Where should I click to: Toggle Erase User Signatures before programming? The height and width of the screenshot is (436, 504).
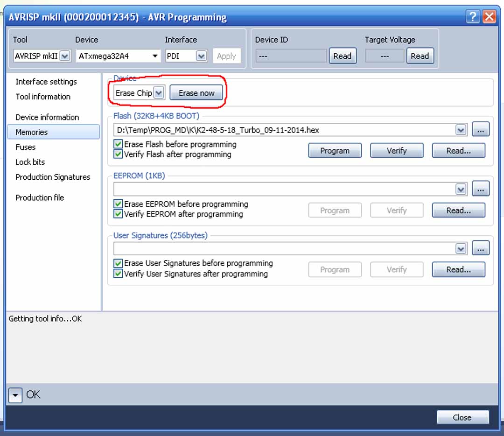pyautogui.click(x=118, y=263)
